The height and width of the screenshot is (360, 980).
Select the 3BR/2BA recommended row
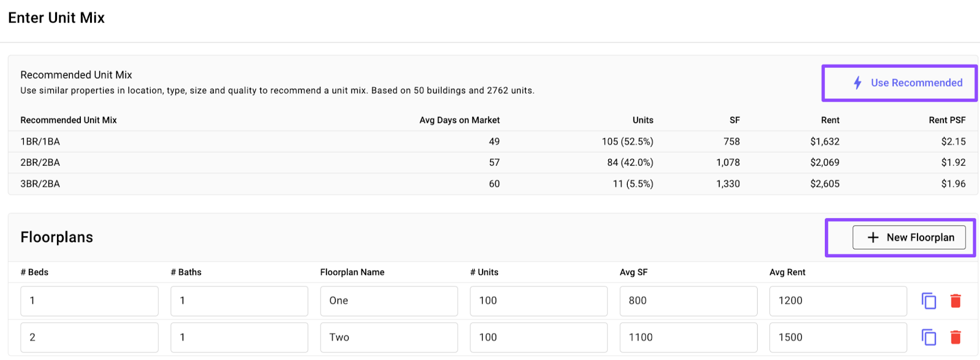click(493, 184)
